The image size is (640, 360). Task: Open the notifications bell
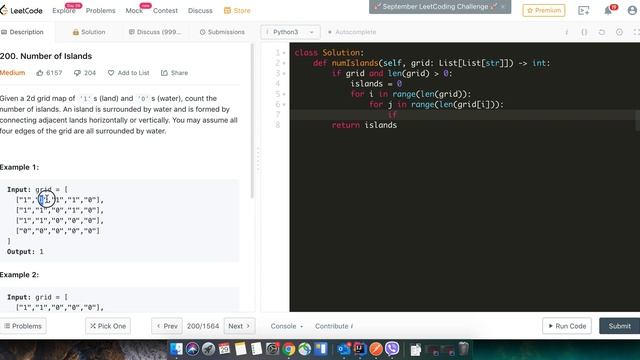(608, 11)
